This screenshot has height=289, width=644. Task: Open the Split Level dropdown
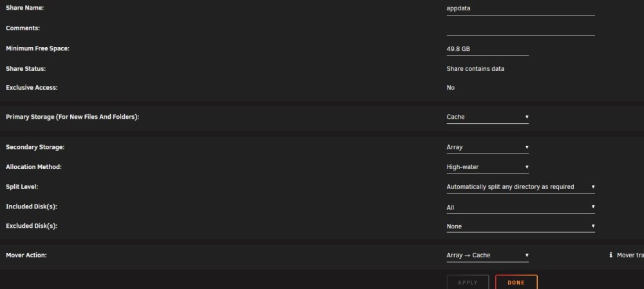(x=520, y=187)
